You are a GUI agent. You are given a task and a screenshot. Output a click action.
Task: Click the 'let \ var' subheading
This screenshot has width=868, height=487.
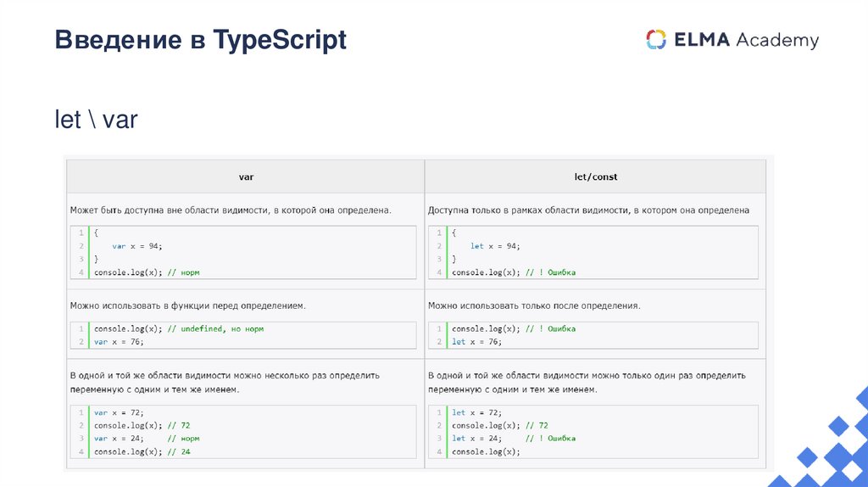pos(96,119)
